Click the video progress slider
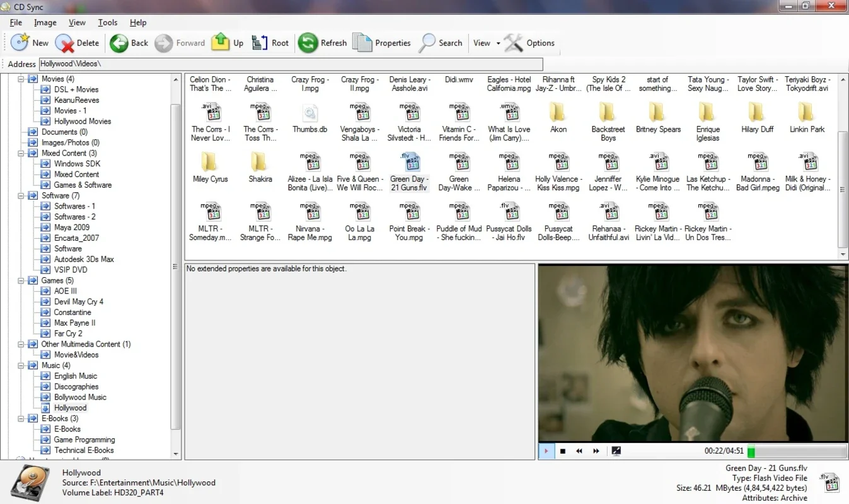Viewport: 849px width, 504px height. click(797, 451)
